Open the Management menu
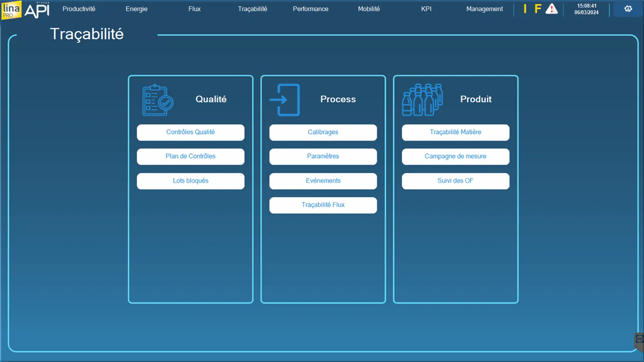This screenshot has width=644, height=362. pos(485,9)
